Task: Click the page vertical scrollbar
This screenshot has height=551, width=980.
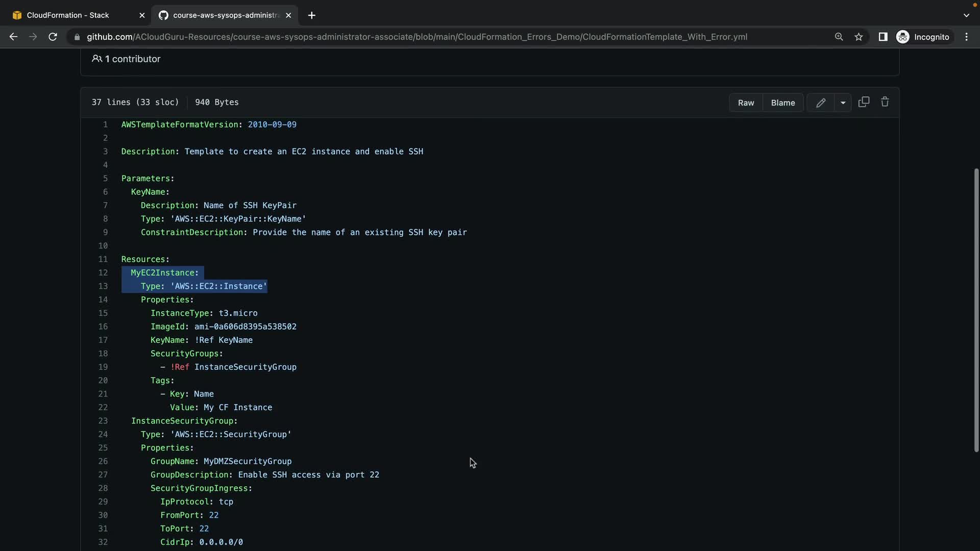Action: tap(976, 309)
